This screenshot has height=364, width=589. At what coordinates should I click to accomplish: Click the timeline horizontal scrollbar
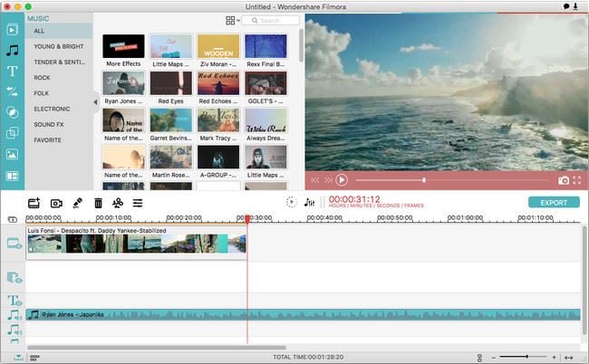point(157,348)
